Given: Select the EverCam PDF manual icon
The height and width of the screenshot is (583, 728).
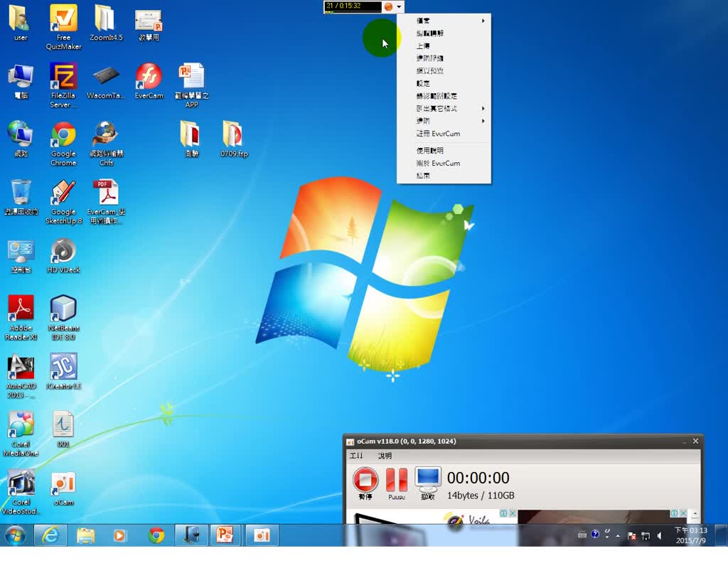Looking at the screenshot, I should coord(107,202).
